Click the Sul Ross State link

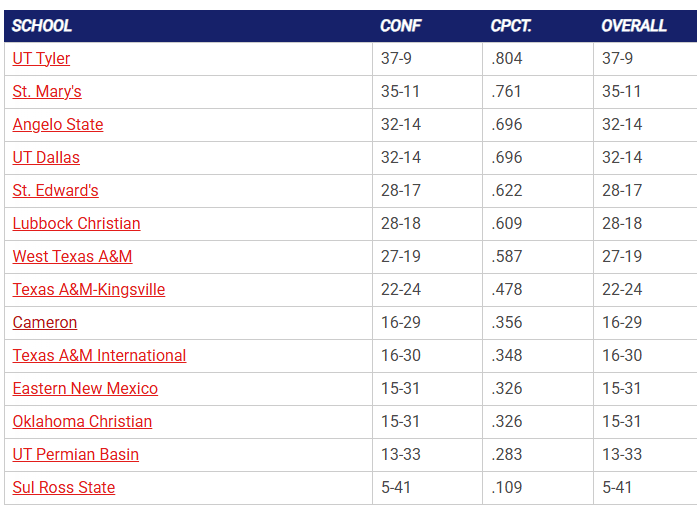(x=64, y=488)
